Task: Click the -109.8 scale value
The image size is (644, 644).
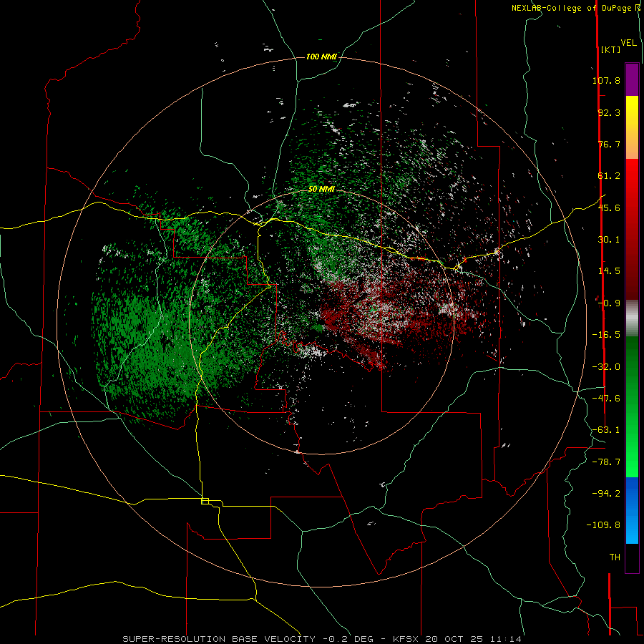Action: [x=603, y=525]
